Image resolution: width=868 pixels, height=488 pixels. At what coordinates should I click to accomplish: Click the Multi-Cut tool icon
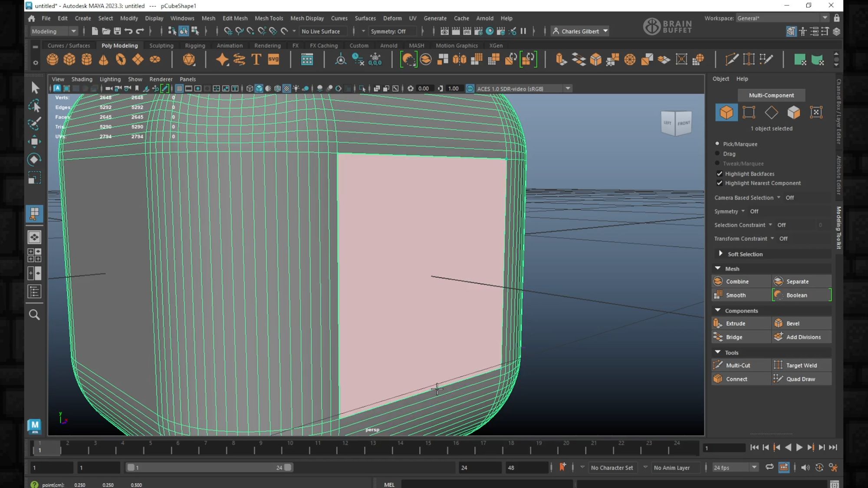tap(718, 365)
